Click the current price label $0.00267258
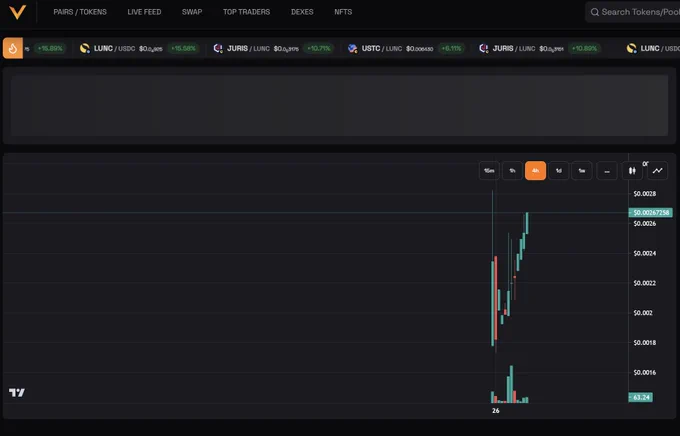 pos(651,213)
